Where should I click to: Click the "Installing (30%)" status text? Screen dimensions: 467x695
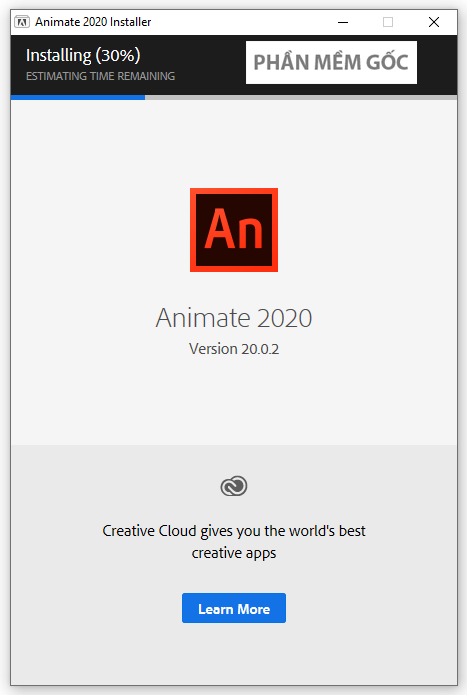tap(83, 55)
